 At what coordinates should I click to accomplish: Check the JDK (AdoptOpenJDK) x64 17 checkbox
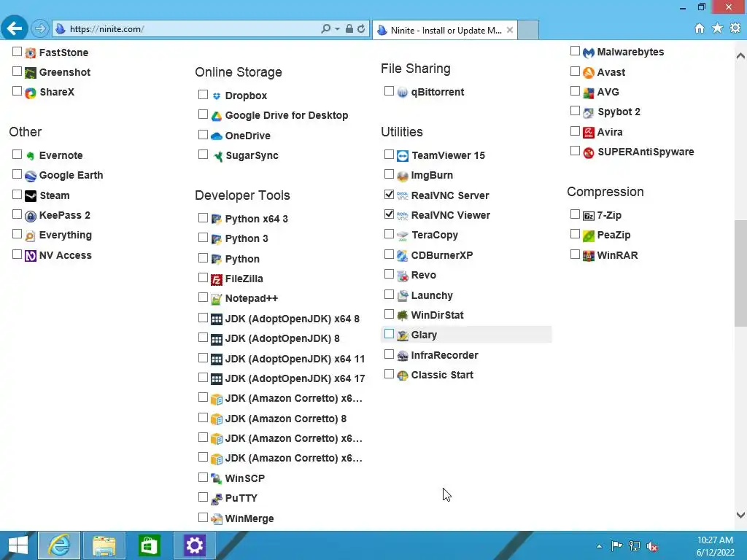203,378
